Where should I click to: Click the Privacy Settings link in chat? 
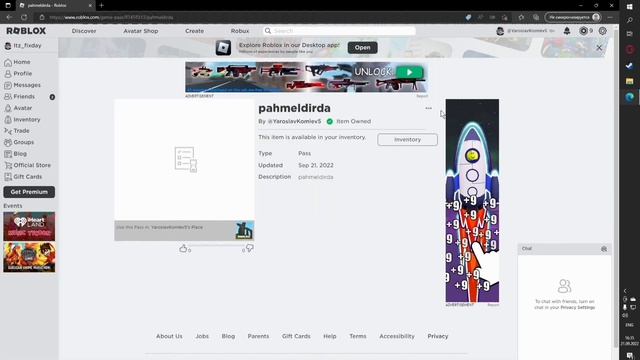pyautogui.click(x=578, y=307)
